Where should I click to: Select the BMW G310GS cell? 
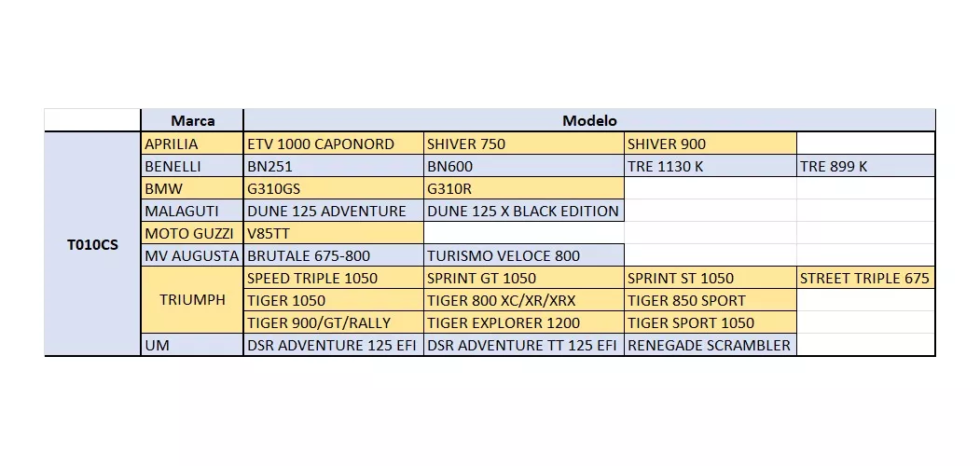point(334,188)
